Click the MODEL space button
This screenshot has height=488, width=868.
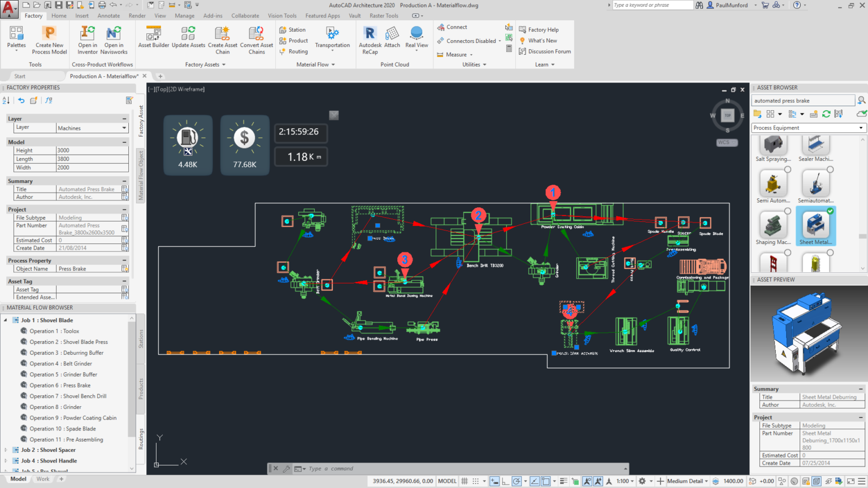tap(447, 481)
